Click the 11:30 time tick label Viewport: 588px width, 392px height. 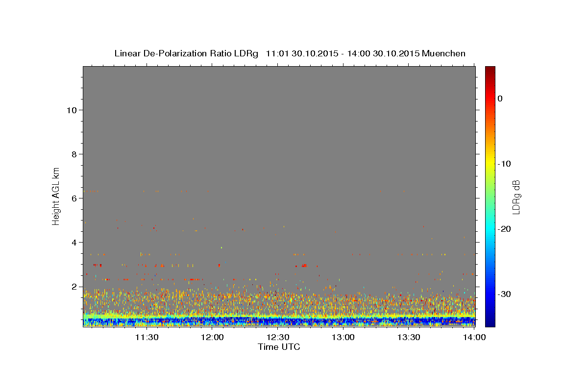(147, 337)
